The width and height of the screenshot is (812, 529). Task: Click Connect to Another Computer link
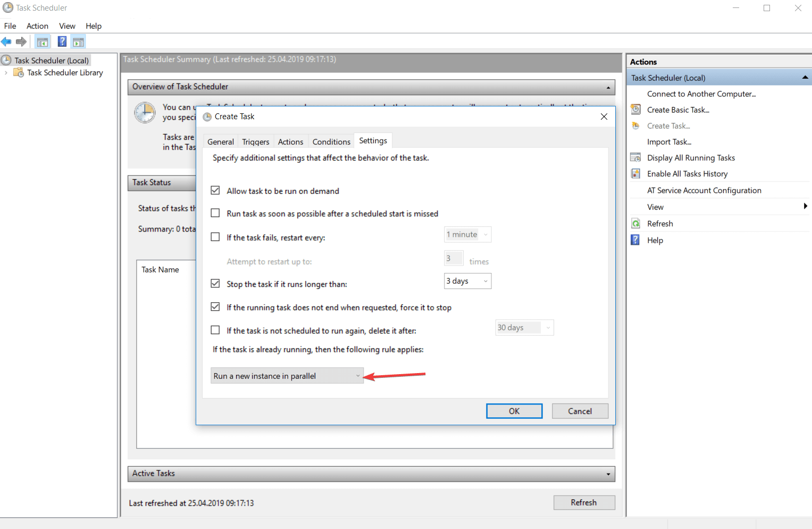pos(701,94)
